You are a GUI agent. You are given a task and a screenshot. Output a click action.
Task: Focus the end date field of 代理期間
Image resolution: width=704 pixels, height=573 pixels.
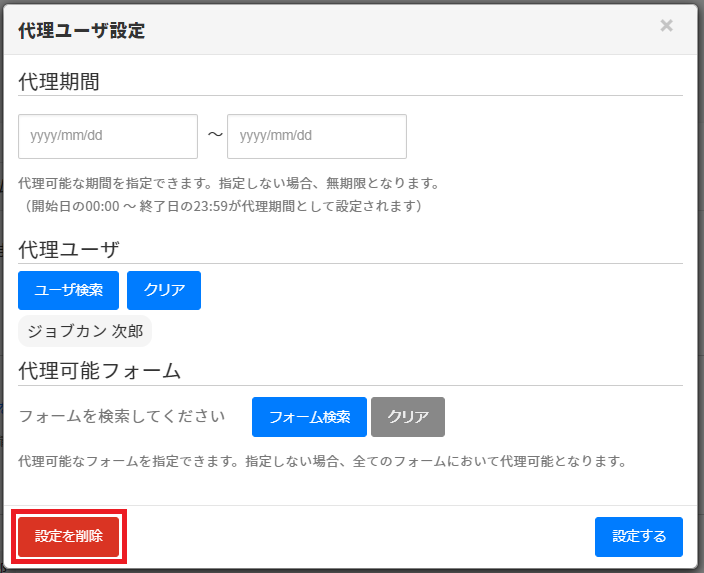(316, 136)
